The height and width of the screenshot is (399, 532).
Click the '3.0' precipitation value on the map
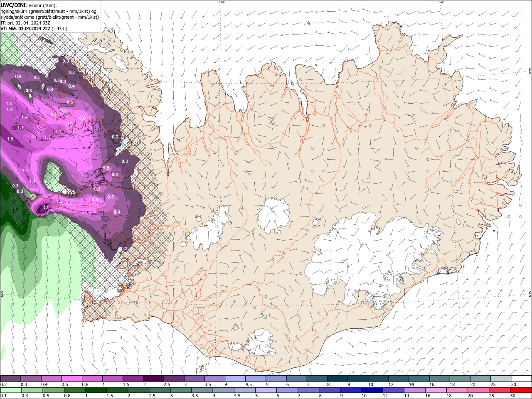coord(46,207)
